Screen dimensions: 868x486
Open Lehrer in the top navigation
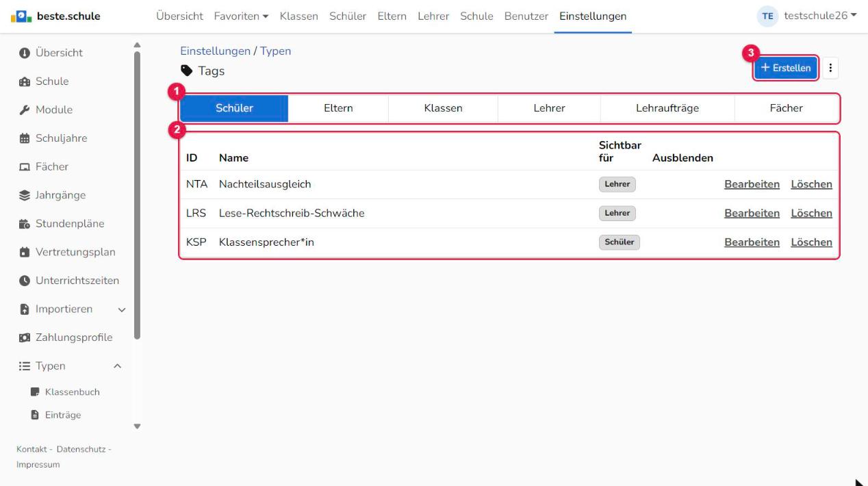tap(433, 16)
